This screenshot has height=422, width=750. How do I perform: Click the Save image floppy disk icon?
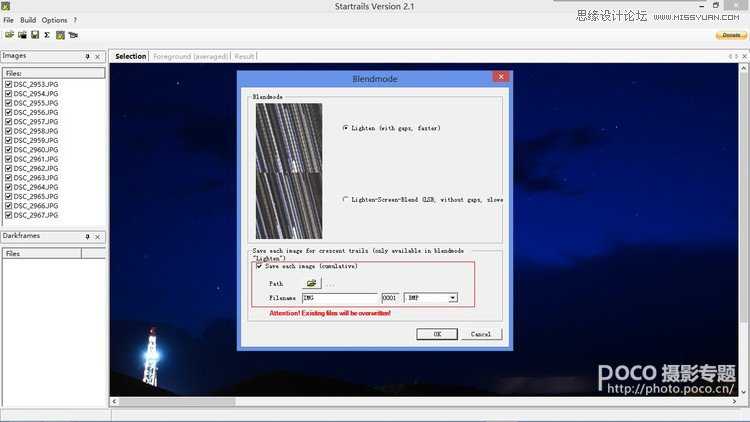click(x=35, y=34)
